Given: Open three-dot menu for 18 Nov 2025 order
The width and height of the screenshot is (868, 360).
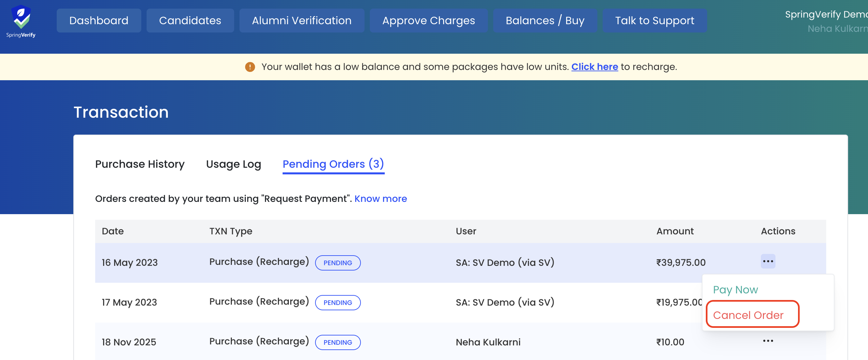Looking at the screenshot, I should pyautogui.click(x=768, y=341).
